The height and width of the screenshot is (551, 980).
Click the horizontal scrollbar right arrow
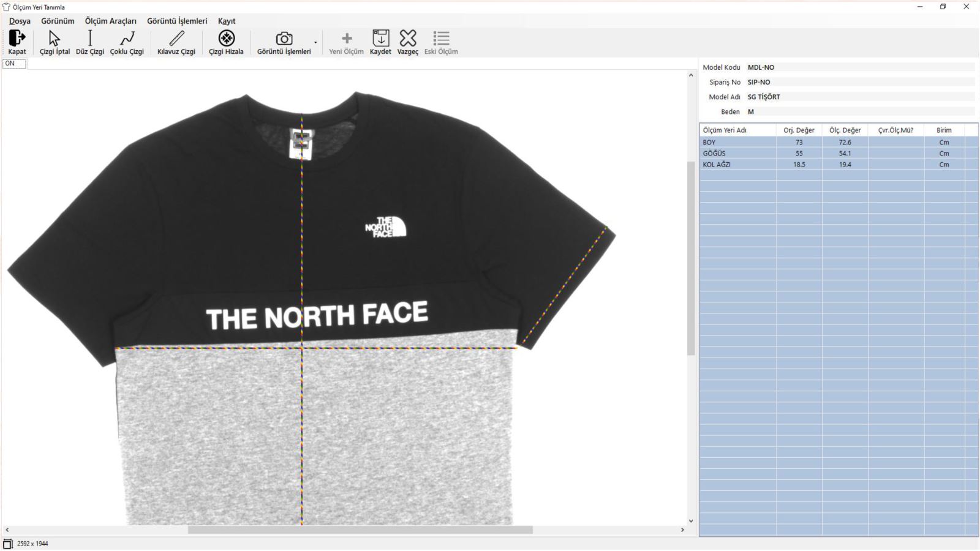coord(682,530)
